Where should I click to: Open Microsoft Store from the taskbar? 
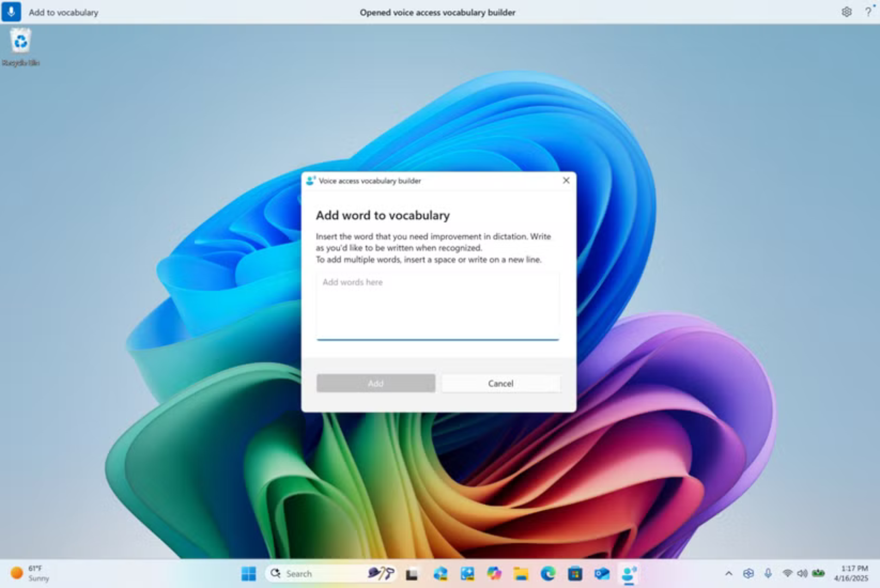tap(574, 573)
